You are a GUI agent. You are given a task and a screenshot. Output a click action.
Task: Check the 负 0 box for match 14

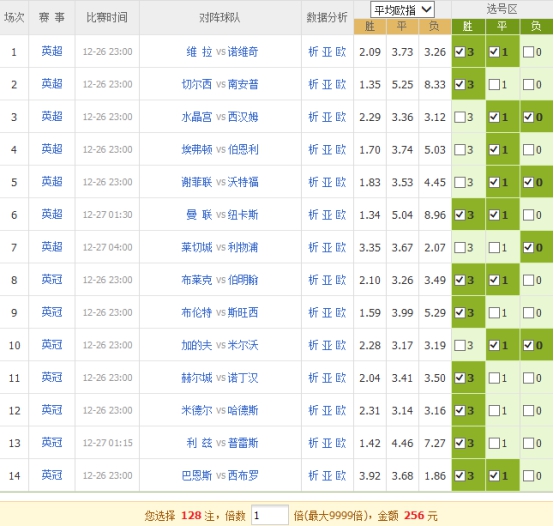(x=529, y=475)
